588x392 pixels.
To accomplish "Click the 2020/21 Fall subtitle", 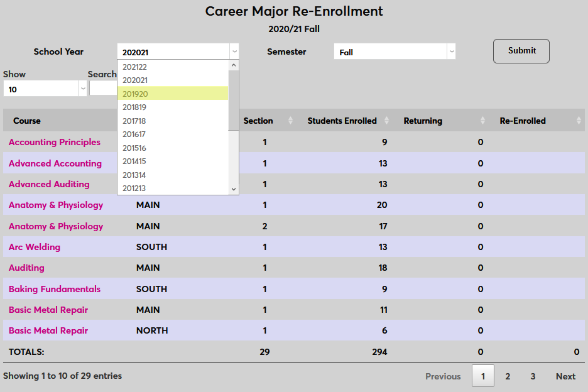I will (x=294, y=29).
